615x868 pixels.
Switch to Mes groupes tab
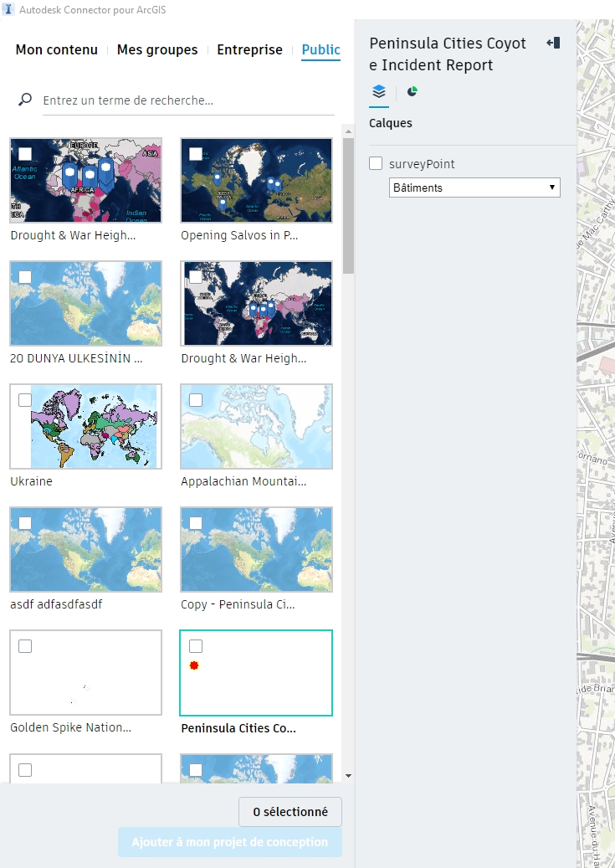[157, 50]
